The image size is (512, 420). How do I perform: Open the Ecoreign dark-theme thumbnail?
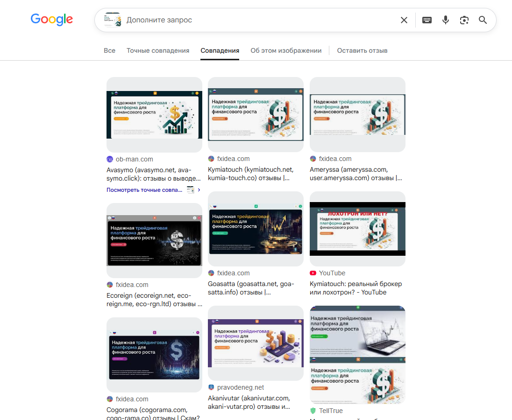(x=155, y=241)
